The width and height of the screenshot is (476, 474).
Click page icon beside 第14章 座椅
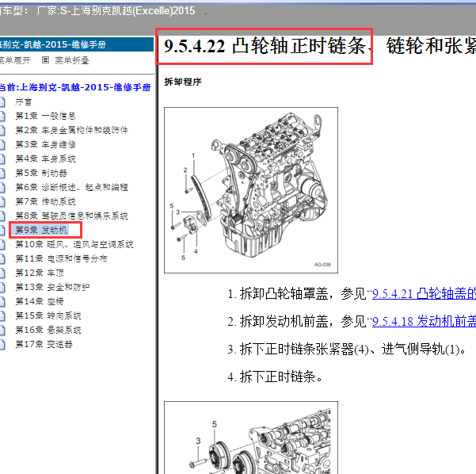[x=2, y=302]
